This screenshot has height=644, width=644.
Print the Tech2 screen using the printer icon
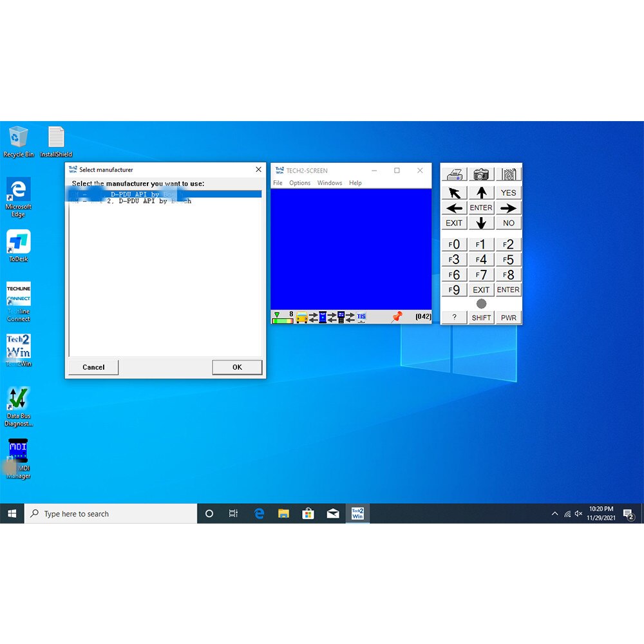pos(455,174)
